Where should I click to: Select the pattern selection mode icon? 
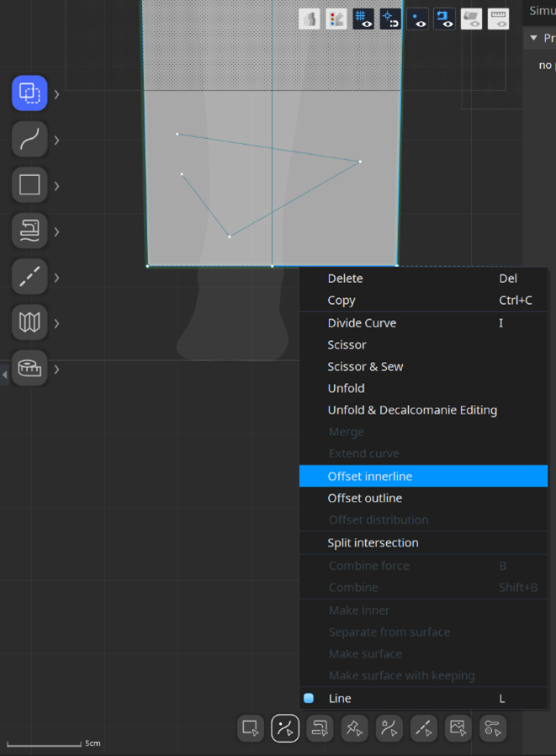(x=251, y=728)
